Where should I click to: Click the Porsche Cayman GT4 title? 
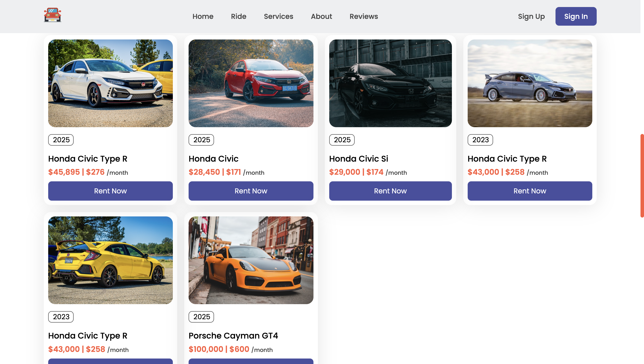tap(233, 335)
